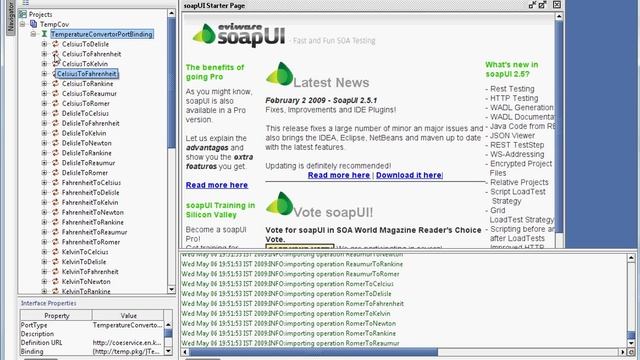This screenshot has height=360, width=640.
Task: Expand the FahrenheitToReaumur operation
Action: click(x=44, y=232)
